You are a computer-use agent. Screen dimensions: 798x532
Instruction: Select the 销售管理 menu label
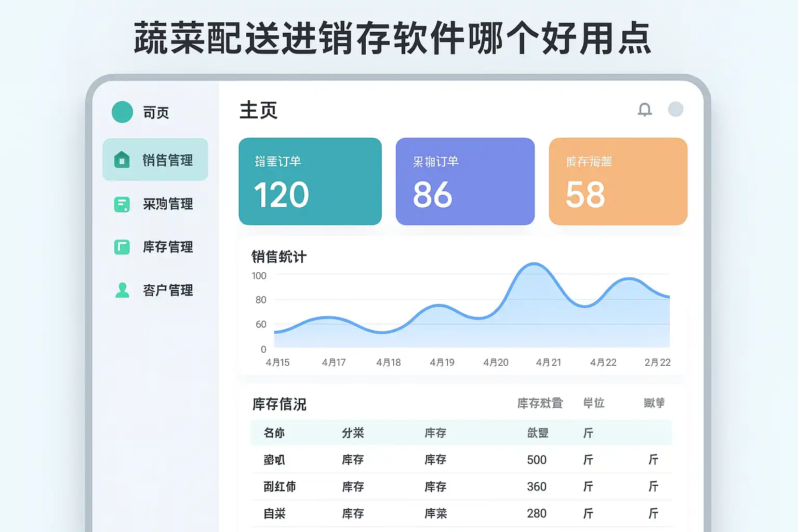[168, 160]
